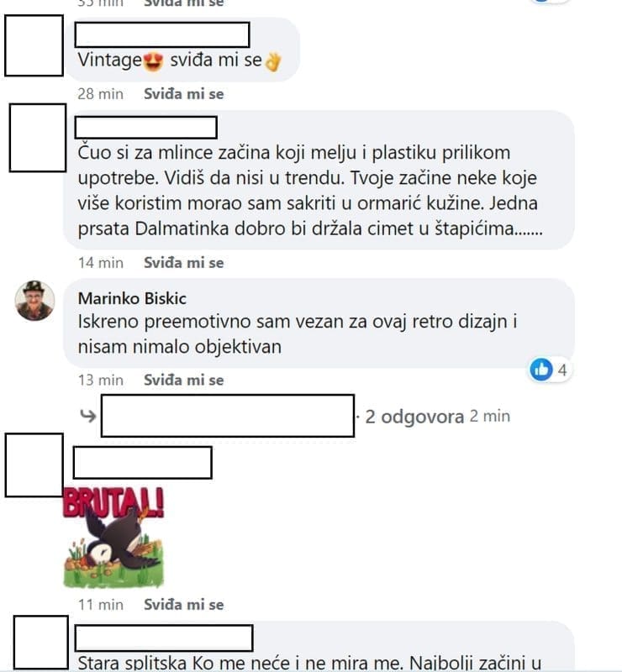This screenshot has height=672, width=622.
Task: Click the 13 min timestamp
Action: tap(100, 381)
